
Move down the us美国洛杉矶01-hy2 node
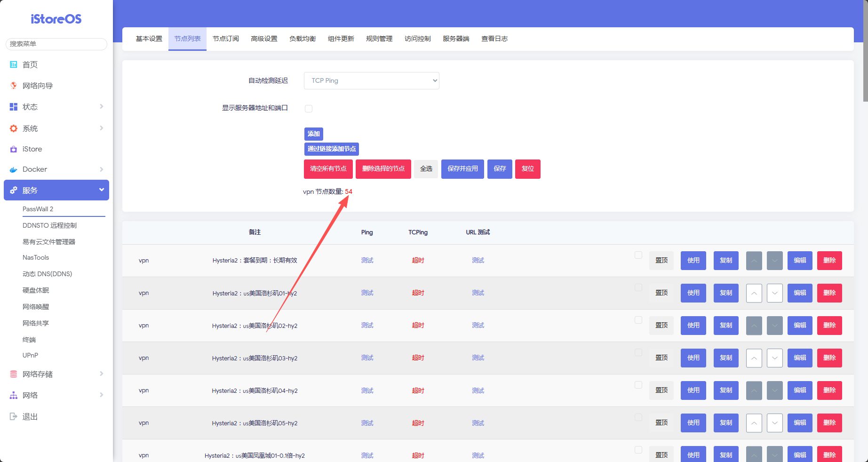775,293
